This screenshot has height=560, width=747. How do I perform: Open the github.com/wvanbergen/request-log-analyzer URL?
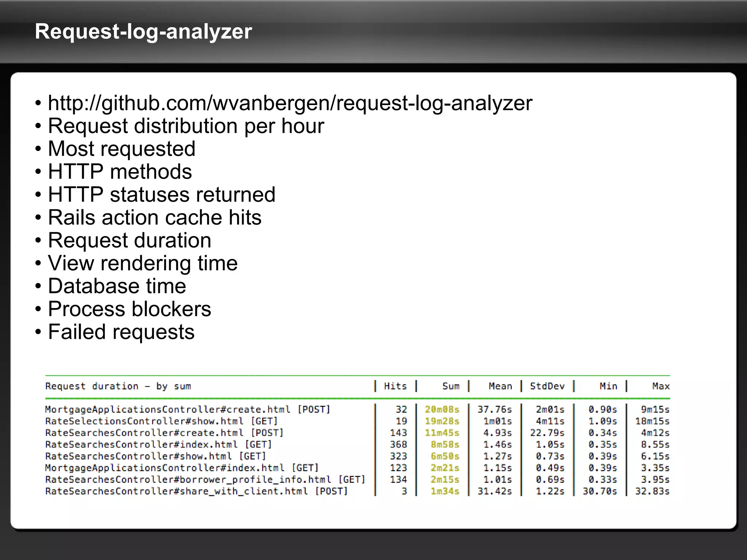point(290,103)
